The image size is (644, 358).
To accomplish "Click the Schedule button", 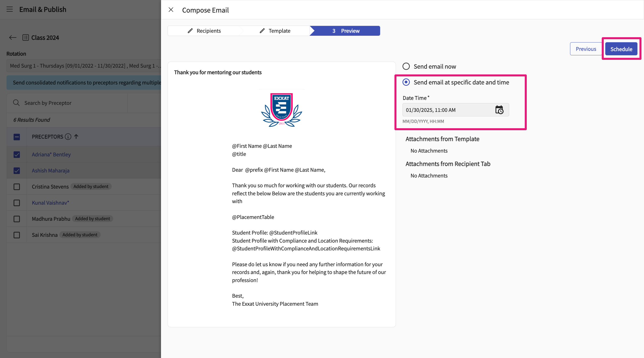I will 621,49.
